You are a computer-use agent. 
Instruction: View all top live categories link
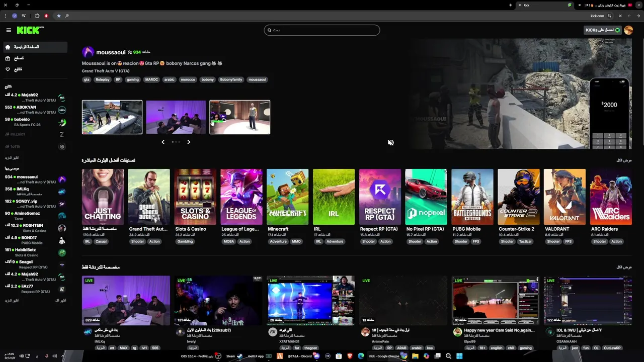624,160
